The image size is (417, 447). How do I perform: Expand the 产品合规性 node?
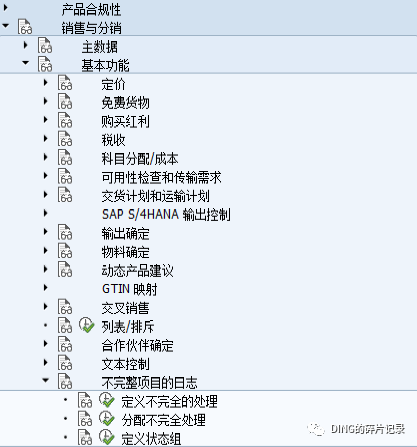tap(6, 7)
